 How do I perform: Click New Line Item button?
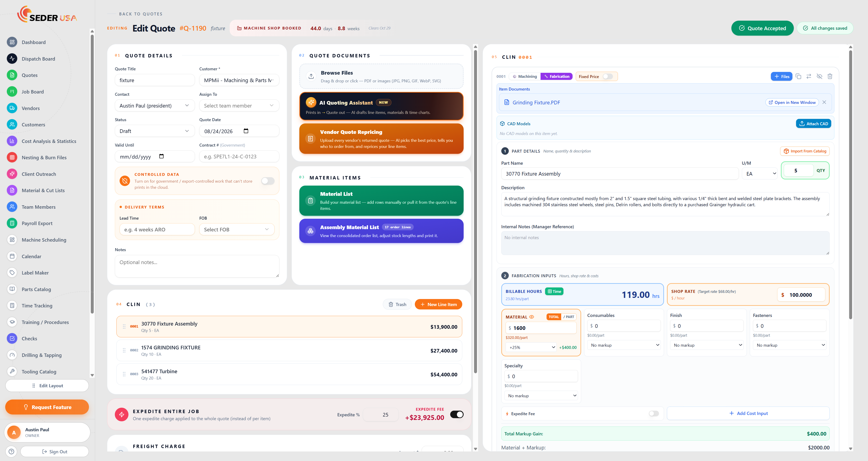(x=438, y=304)
